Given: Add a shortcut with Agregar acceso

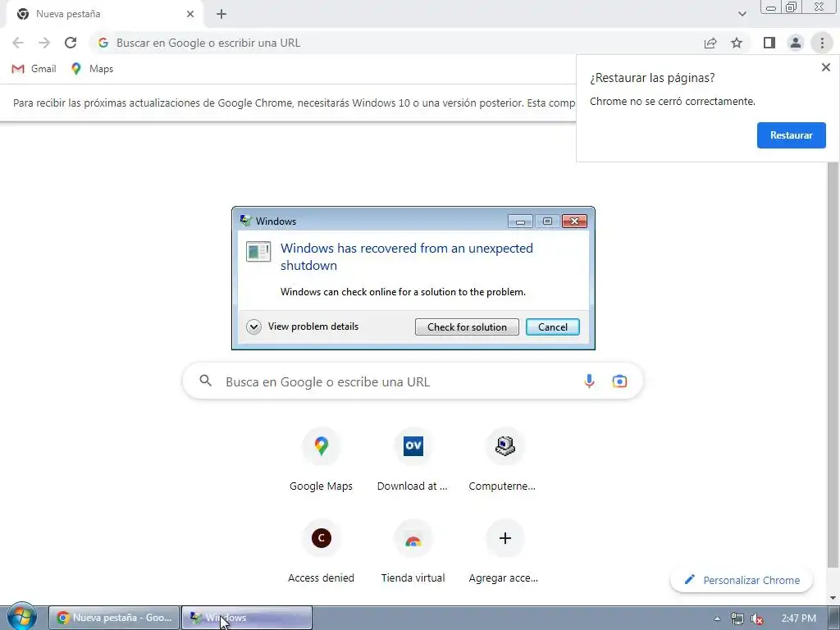Looking at the screenshot, I should click(x=504, y=552).
